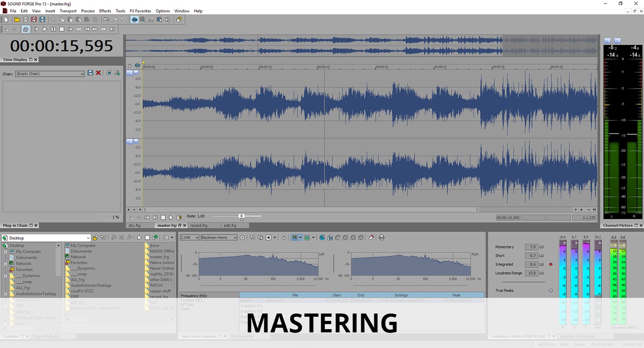
Task: Click the Undo arrow in main toolbar
Action: 106,20
